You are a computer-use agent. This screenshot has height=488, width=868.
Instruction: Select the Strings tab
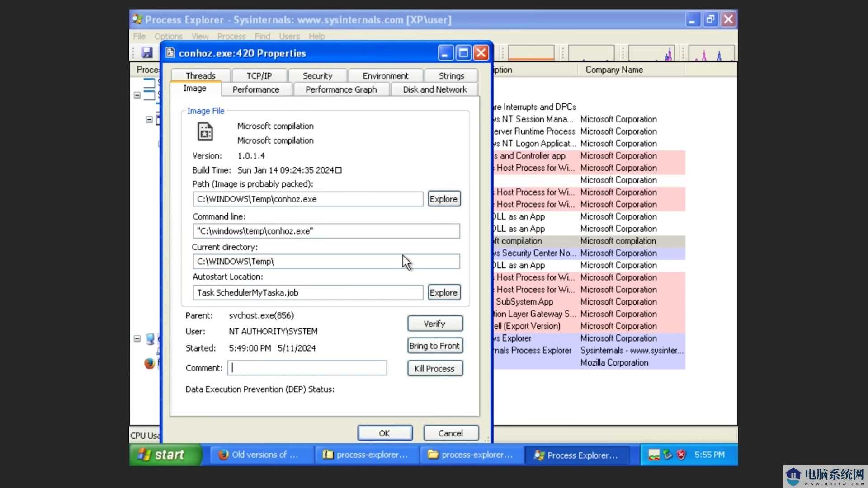point(451,75)
